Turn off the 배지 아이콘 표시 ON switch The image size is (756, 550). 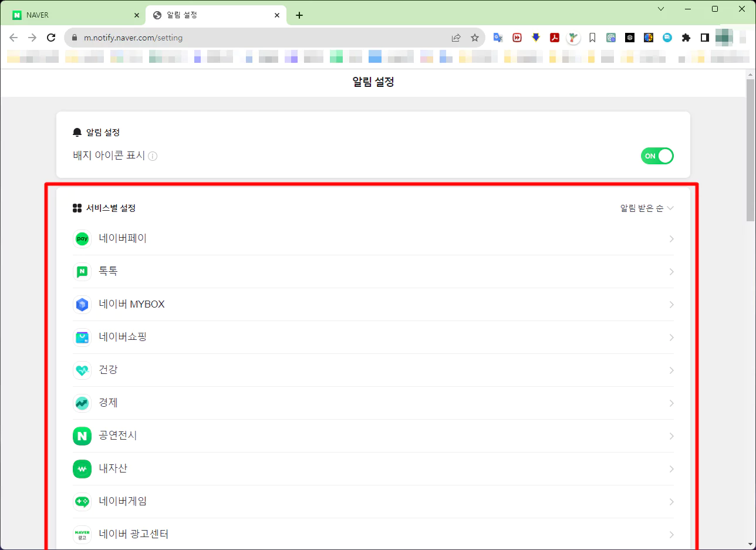pyautogui.click(x=657, y=156)
